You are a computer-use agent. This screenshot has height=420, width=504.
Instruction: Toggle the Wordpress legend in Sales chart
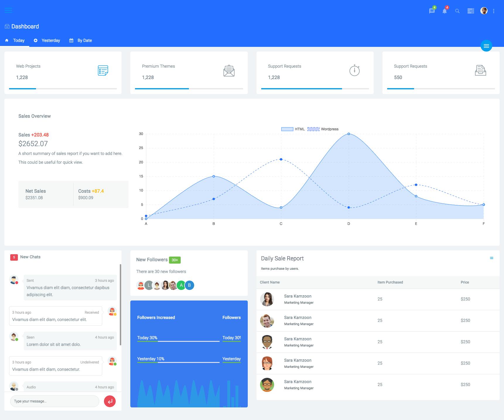[x=323, y=129]
